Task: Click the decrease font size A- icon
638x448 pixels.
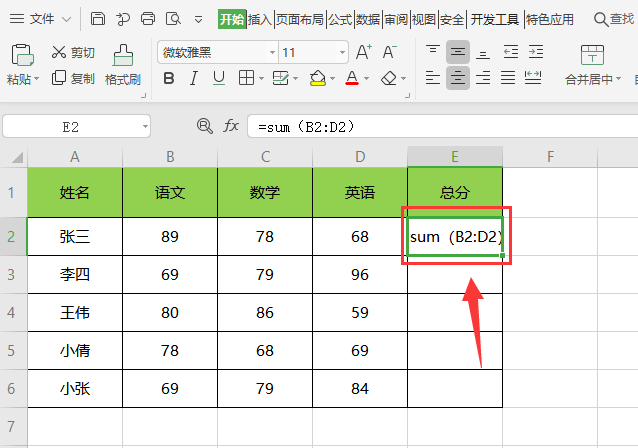Action: 390,52
